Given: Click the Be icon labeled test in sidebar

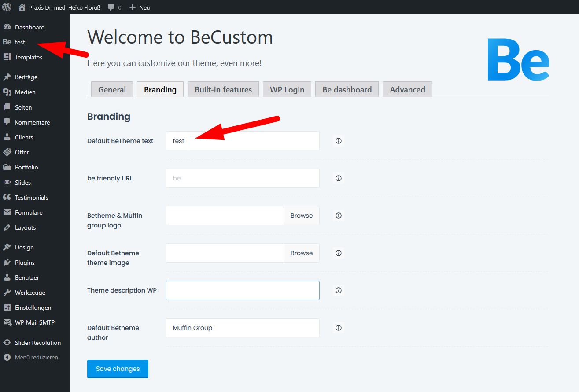Looking at the screenshot, I should click(7, 42).
